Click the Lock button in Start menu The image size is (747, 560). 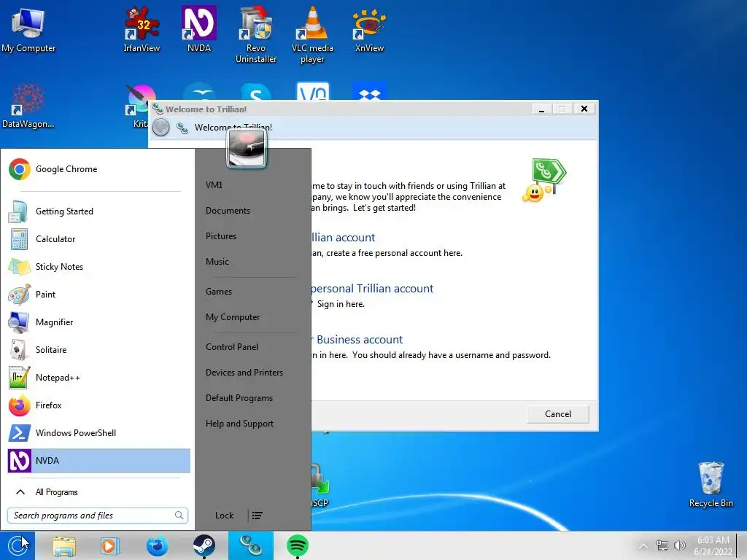[x=224, y=516]
